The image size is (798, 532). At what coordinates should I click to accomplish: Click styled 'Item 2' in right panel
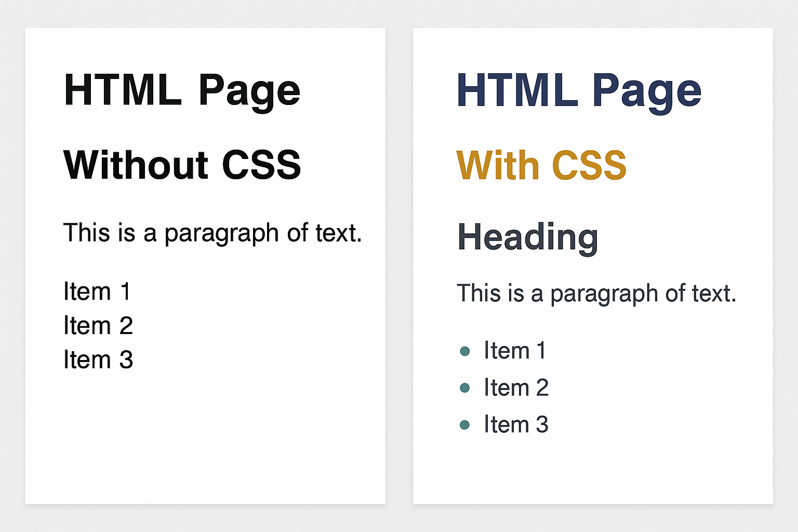tap(516, 388)
